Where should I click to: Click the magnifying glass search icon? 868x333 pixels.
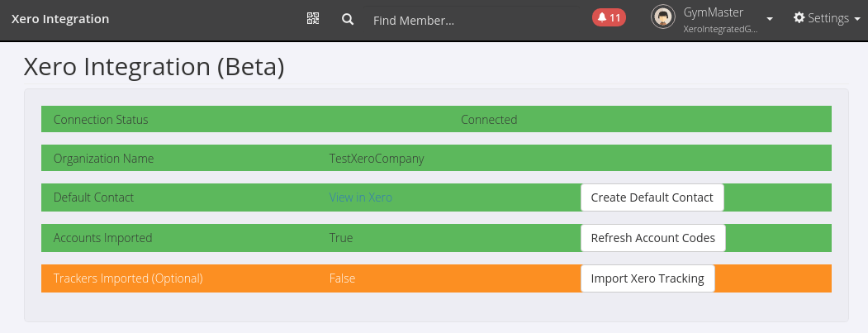click(x=348, y=19)
